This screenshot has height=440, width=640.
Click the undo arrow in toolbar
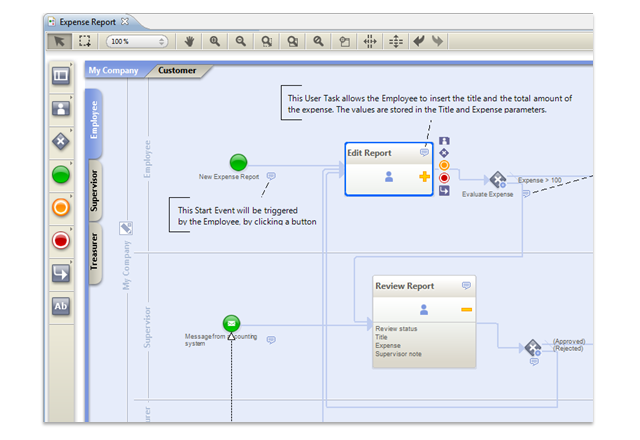click(x=419, y=41)
